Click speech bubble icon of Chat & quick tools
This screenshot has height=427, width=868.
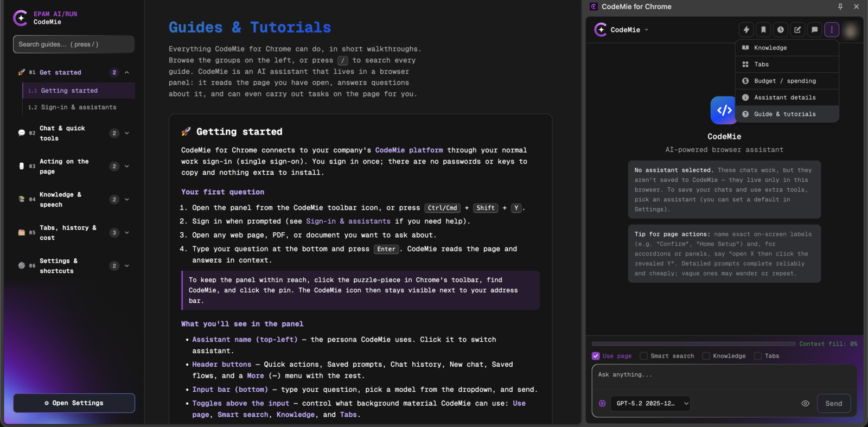22,133
